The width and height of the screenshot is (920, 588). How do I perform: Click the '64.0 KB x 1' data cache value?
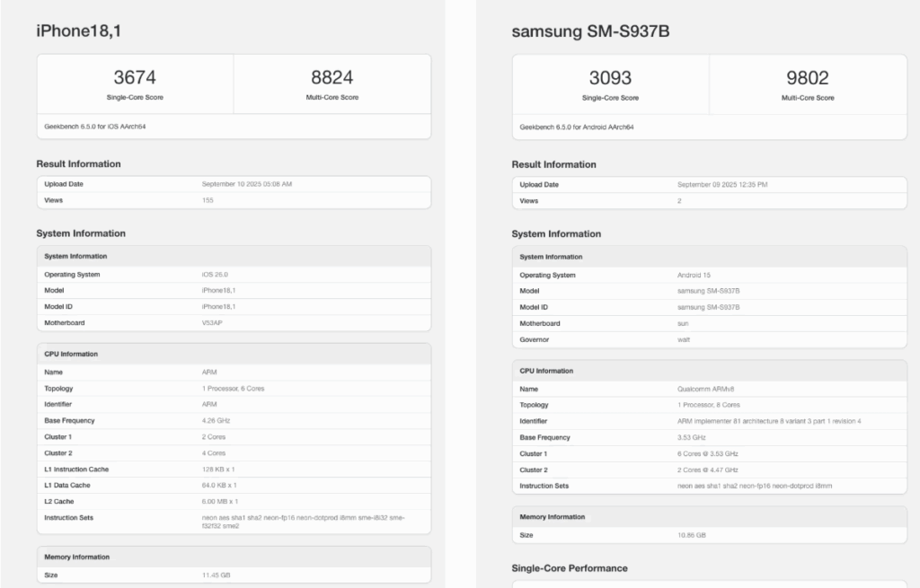[219, 486]
